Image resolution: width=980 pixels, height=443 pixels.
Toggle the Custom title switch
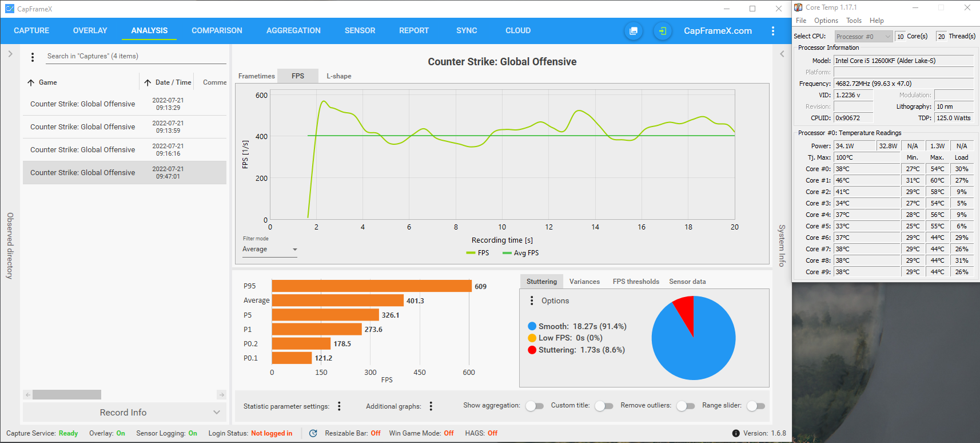[604, 406]
